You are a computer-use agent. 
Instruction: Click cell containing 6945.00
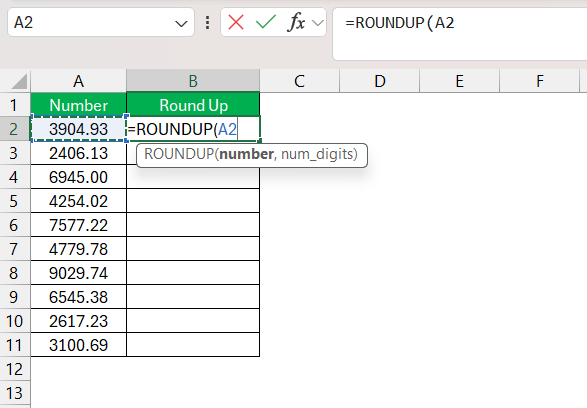[79, 177]
